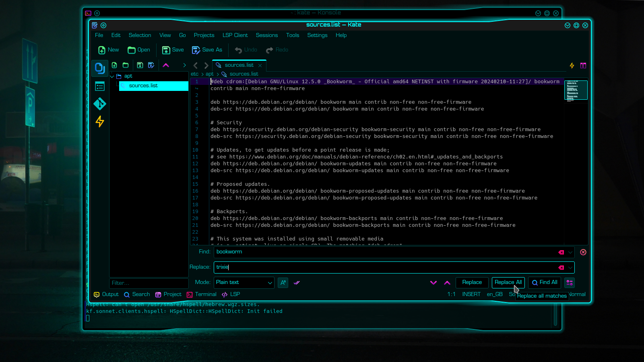This screenshot has height=362, width=644.
Task: Show the Project panel
Action: (168, 294)
